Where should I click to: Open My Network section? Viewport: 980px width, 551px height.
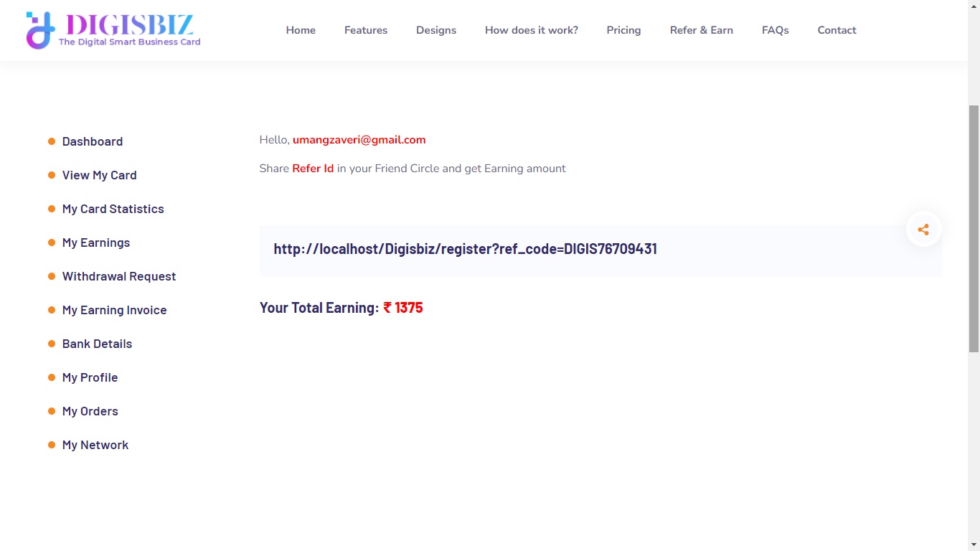click(x=95, y=445)
